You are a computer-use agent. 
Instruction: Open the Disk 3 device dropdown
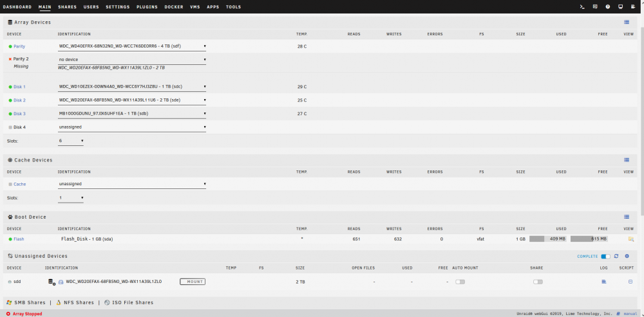click(x=132, y=114)
